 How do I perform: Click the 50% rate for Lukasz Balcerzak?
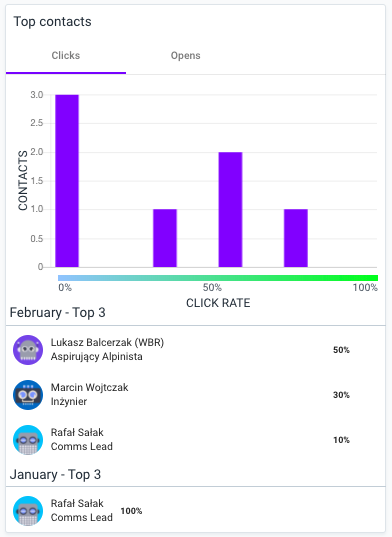pos(341,350)
